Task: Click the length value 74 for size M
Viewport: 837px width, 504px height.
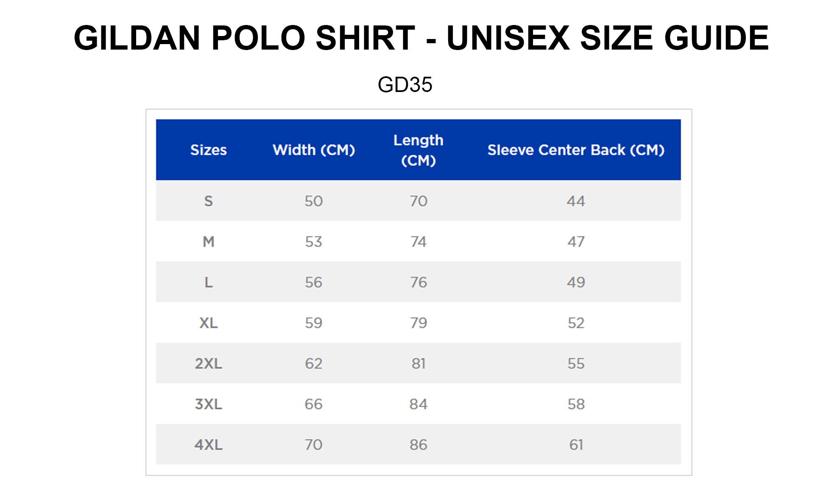Action: click(x=418, y=242)
